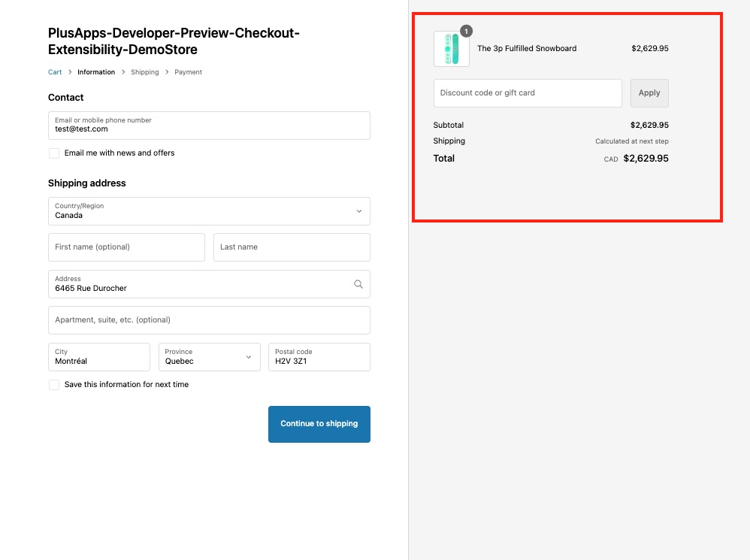Select the Payment breadcrumb step
Viewport: 750px width, 560px height.
pyautogui.click(x=188, y=72)
